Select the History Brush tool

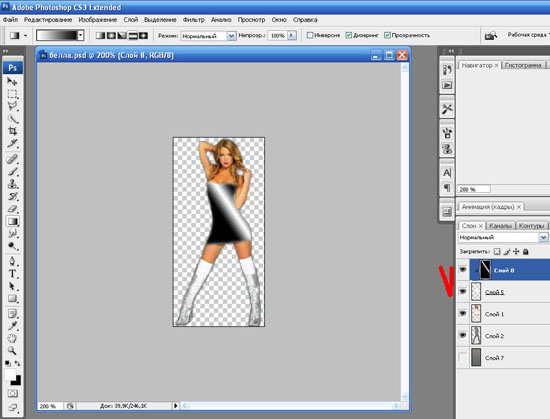coord(12,196)
